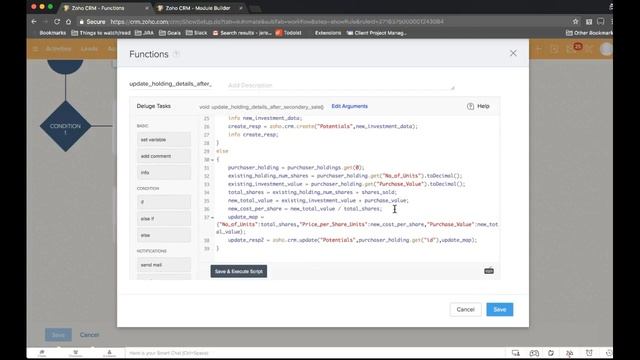The height and width of the screenshot is (360, 640).
Task: Select the add comment Deluge task
Action: [164, 156]
